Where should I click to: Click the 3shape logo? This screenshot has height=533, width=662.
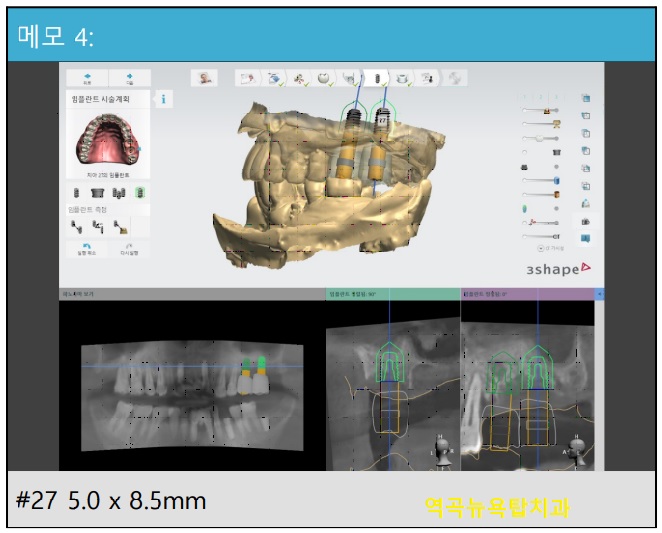558,269
